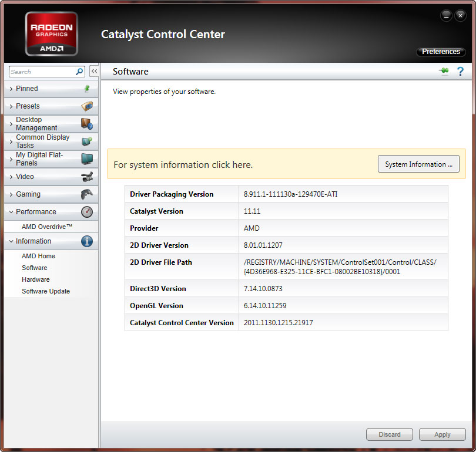The height and width of the screenshot is (452, 476).
Task: Open AMD Overdrive under Performance
Action: point(47,227)
